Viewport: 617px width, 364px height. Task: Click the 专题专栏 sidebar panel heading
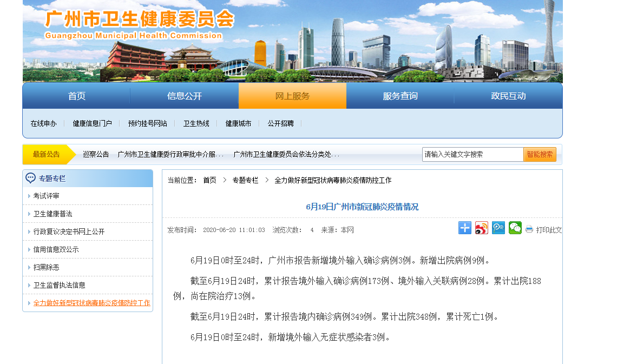tap(52, 178)
